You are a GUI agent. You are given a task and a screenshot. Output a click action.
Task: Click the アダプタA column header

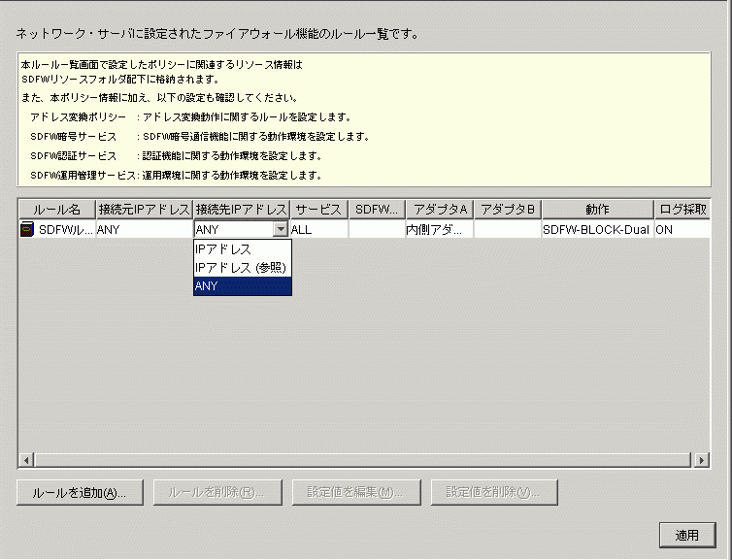pyautogui.click(x=440, y=210)
